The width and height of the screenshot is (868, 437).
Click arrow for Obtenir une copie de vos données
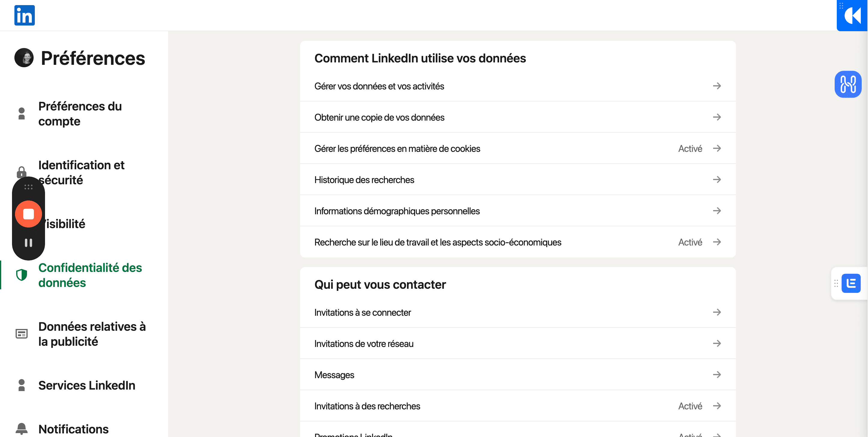pos(717,117)
